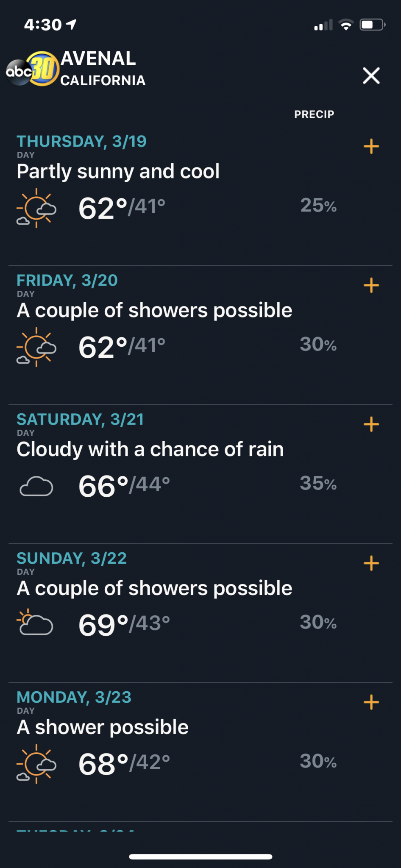Tap Monday's sun and clouds icon

tap(36, 764)
